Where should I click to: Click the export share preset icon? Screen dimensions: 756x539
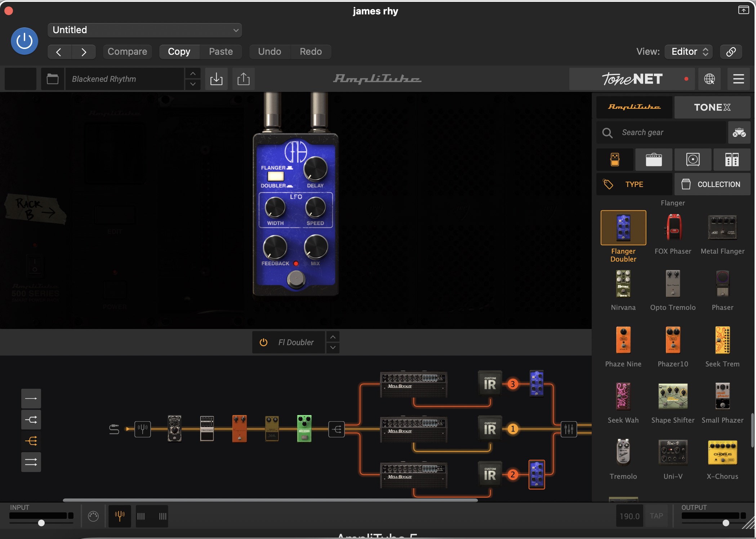pyautogui.click(x=244, y=79)
